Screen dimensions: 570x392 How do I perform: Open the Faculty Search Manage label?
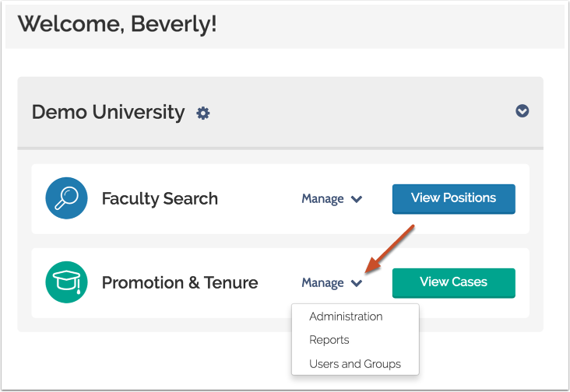pos(322,199)
